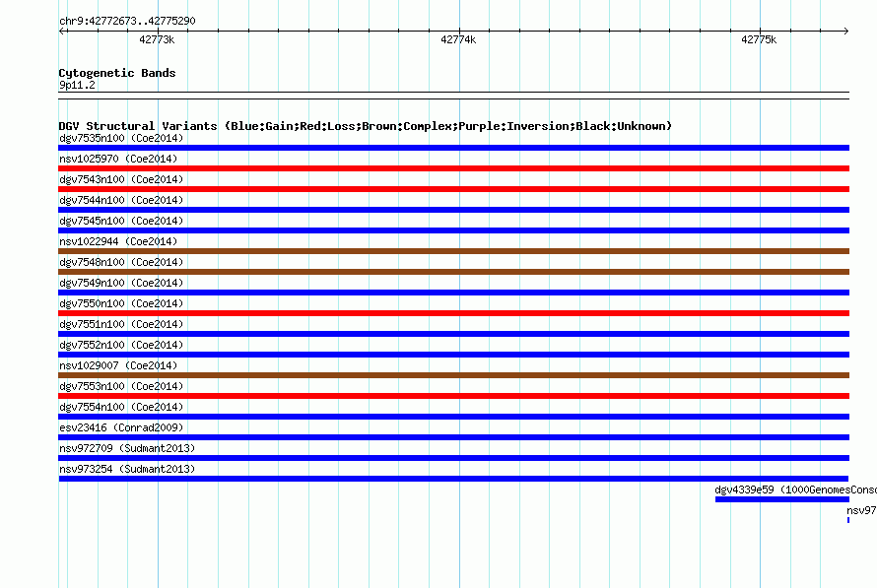The width and height of the screenshot is (877, 588).
Task: Select the blue bar under dgv7545n100
Action: (453, 230)
